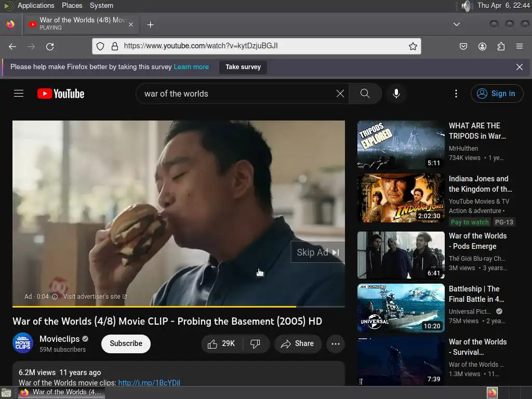Open the YouTube guide hamburger menu

tap(19, 94)
